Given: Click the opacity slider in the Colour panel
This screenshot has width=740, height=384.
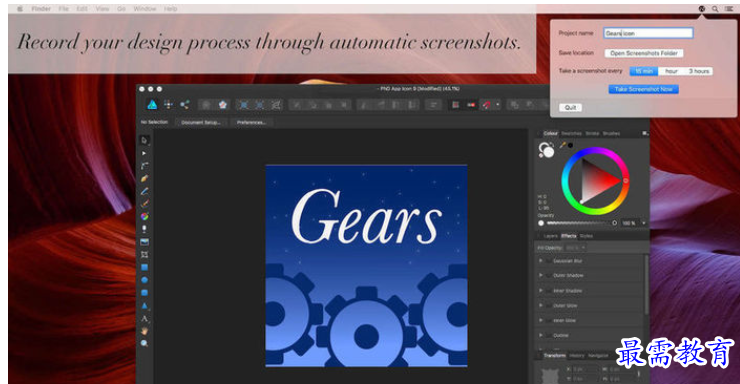Looking at the screenshot, I should point(576,223).
